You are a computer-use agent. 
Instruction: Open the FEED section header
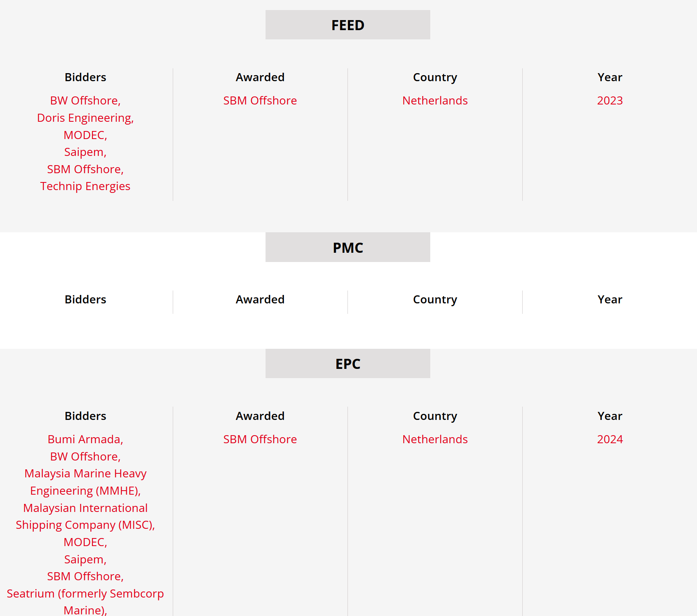347,25
